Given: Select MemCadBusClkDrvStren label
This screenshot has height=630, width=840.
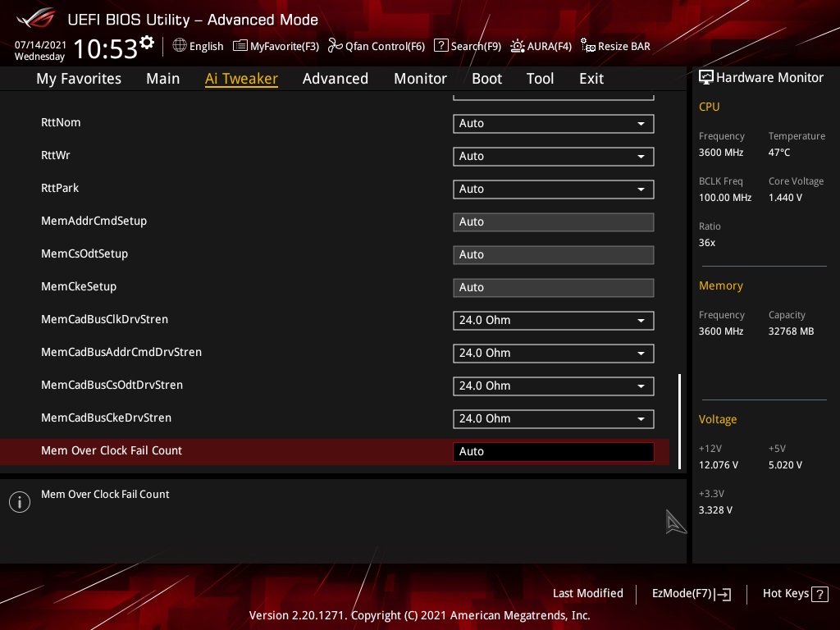Looking at the screenshot, I should click(105, 319).
